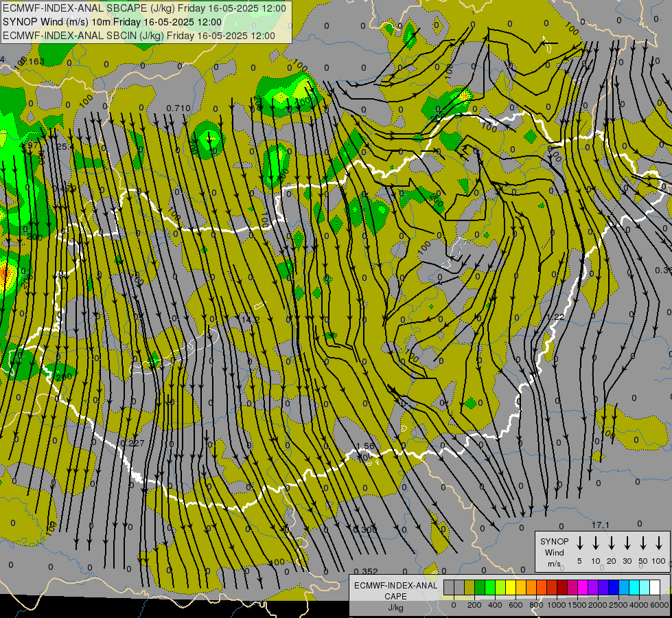Click the '6000' CAPE scale label
Image resolution: width=672 pixels, height=618 pixels.
(660, 605)
